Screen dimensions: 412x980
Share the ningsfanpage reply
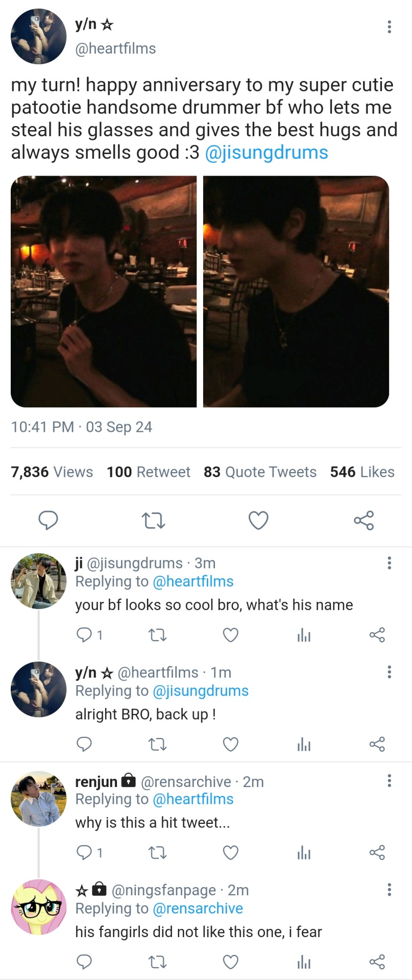377,962
